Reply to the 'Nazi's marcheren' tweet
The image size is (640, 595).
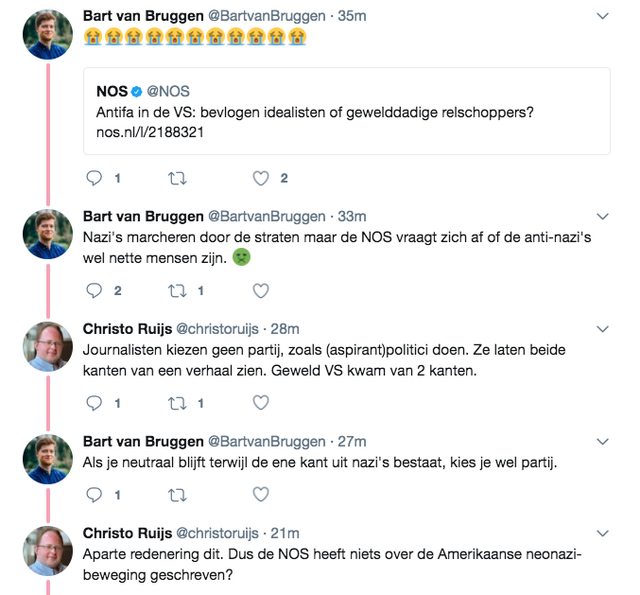point(95,291)
